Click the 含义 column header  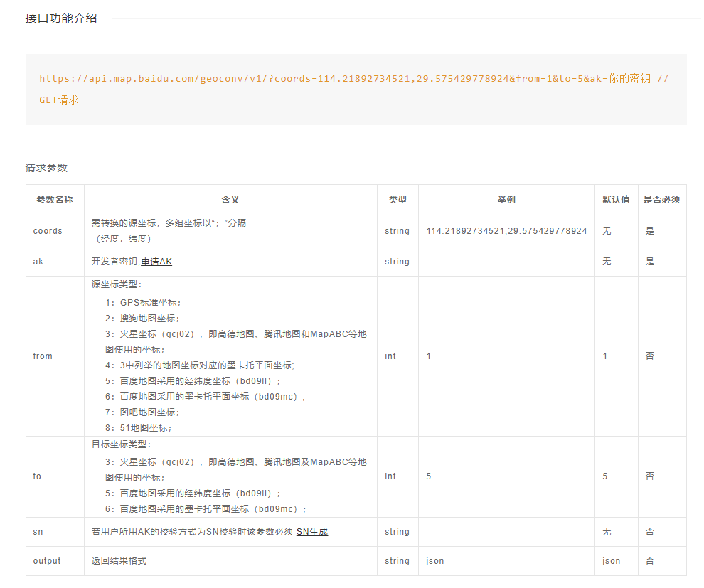click(x=230, y=200)
